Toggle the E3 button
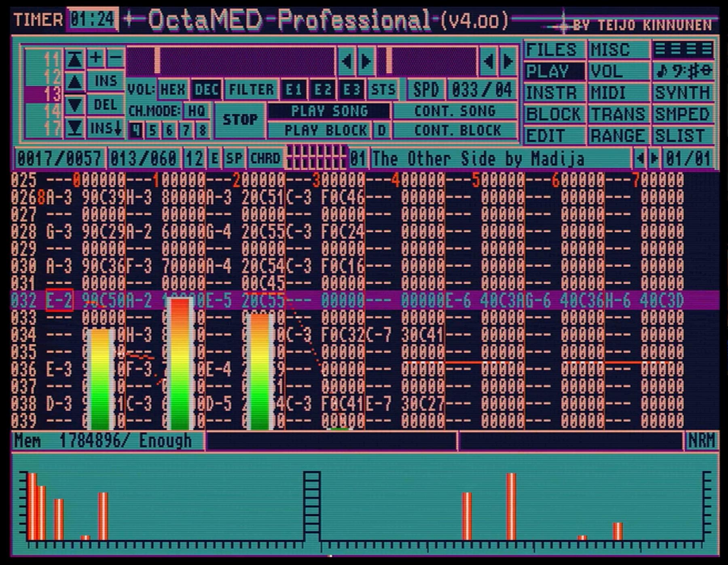Viewport: 728px width, 565px height. click(x=351, y=89)
